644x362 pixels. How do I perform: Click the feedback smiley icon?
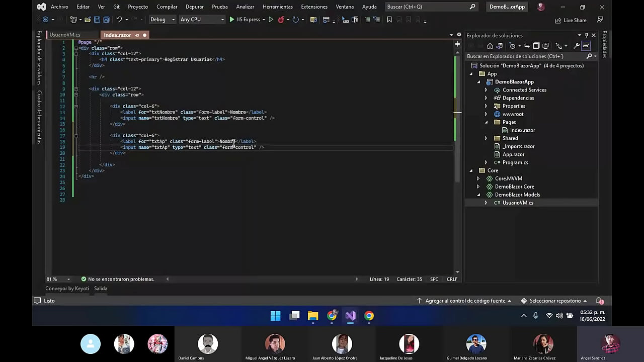point(540,7)
